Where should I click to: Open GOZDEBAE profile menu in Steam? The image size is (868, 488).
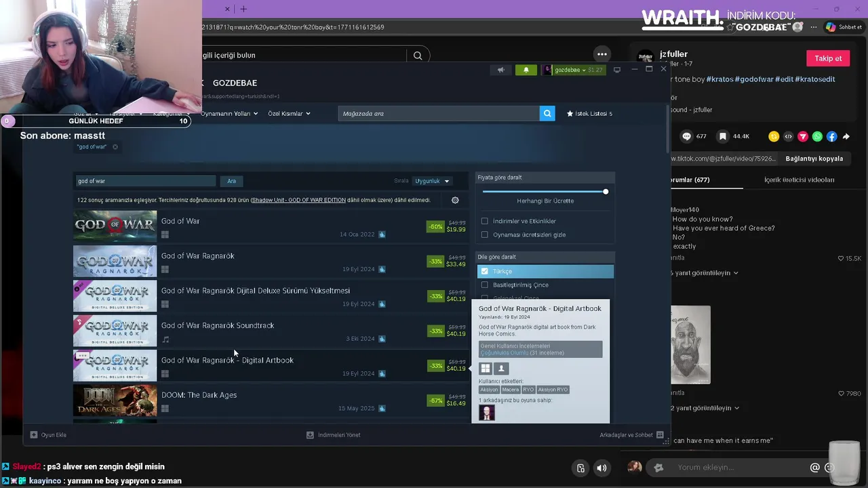[235, 83]
